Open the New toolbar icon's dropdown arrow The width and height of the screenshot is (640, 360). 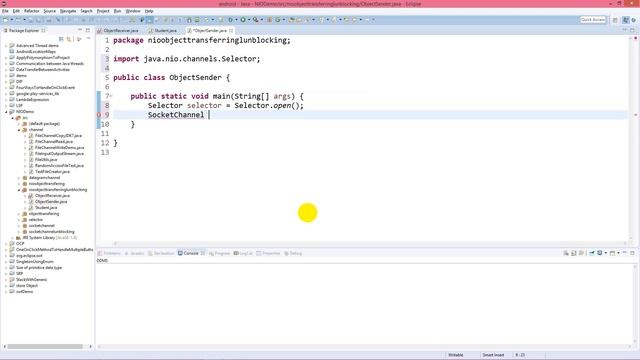(x=11, y=20)
